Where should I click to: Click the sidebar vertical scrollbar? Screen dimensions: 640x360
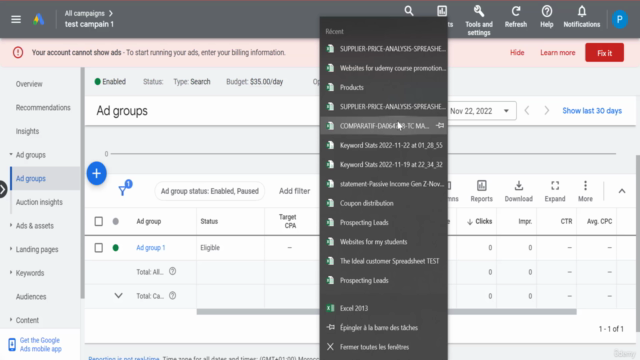coord(82,183)
